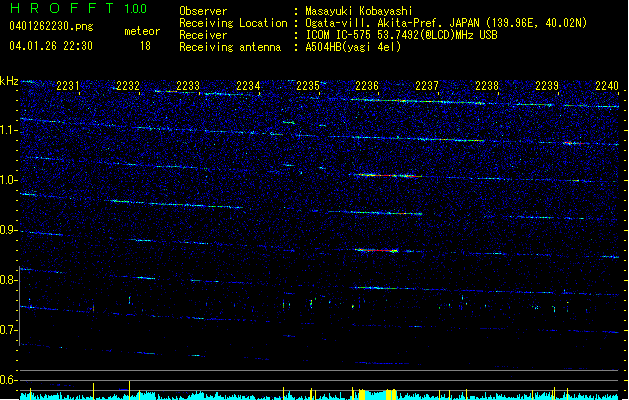Click the red echo spot near 2239 at 1.08 kHz
The width and height of the screenshot is (629, 400).
[572, 143]
